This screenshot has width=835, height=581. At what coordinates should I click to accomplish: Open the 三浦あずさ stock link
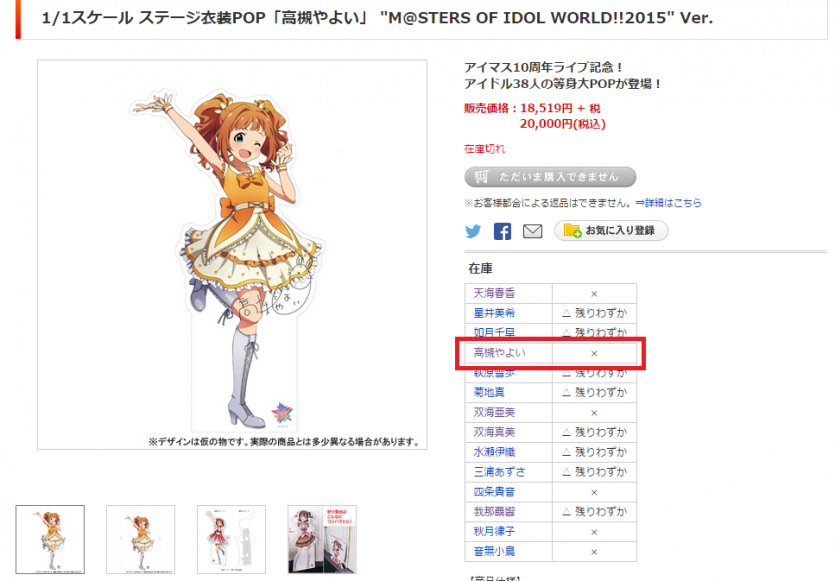pyautogui.click(x=500, y=472)
